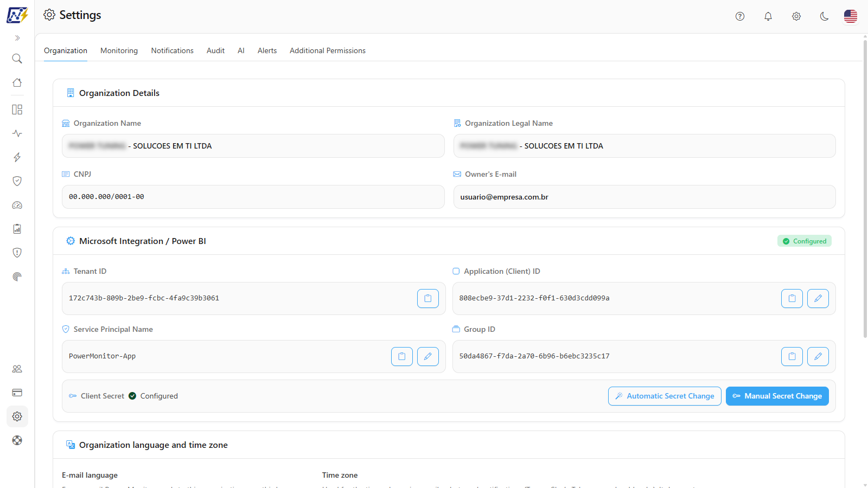Open the language selector US flag
The height and width of the screenshot is (488, 868).
coord(851,16)
